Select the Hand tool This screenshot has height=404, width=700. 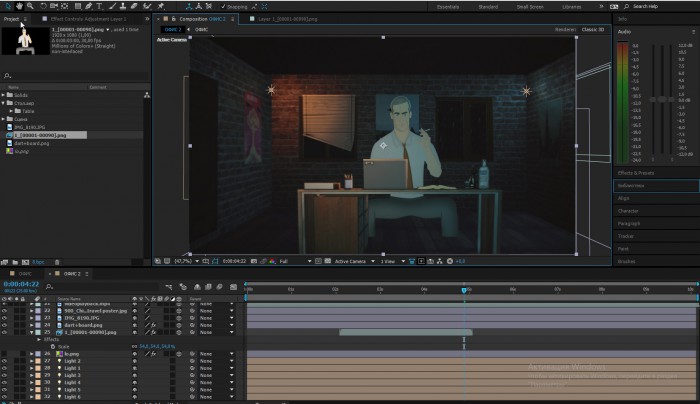point(19,6)
